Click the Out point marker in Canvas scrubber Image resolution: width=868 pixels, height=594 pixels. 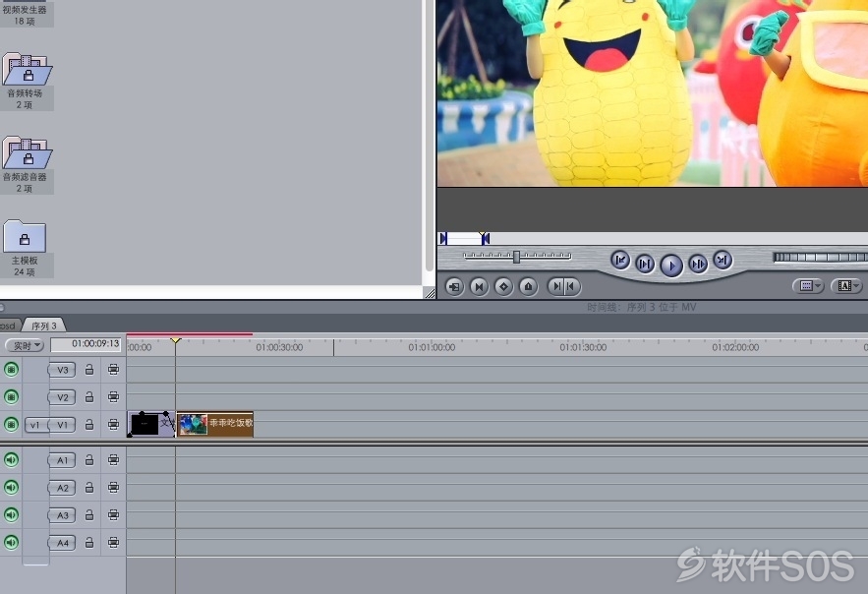[x=486, y=238]
